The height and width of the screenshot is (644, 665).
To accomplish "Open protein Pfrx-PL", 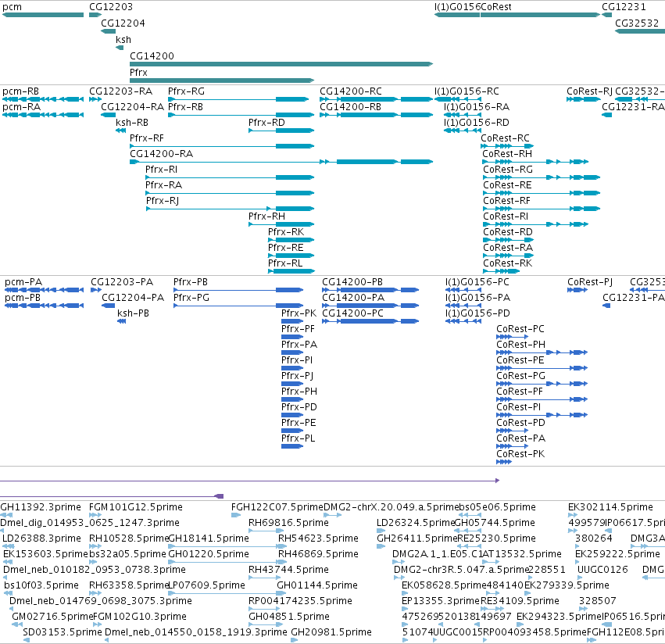I will 292,446.
